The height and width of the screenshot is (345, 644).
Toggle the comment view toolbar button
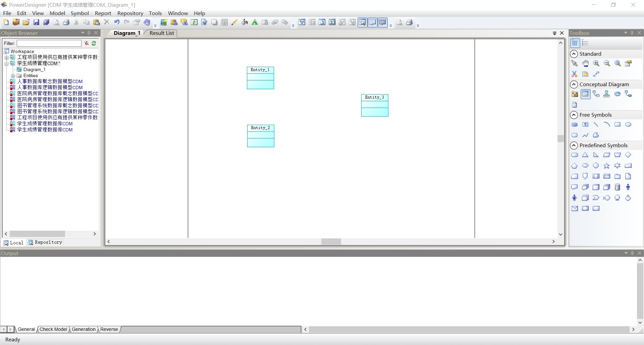(373, 22)
